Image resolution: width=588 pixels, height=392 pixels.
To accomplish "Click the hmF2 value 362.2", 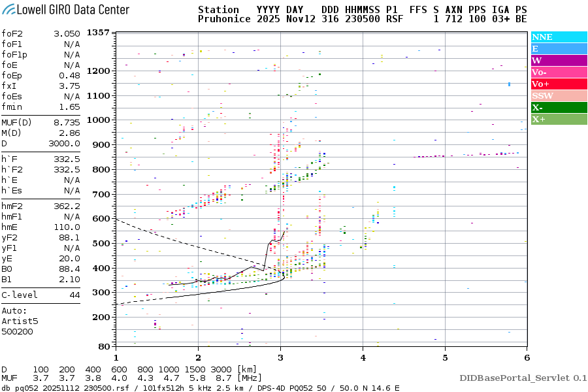I will click(x=67, y=206).
